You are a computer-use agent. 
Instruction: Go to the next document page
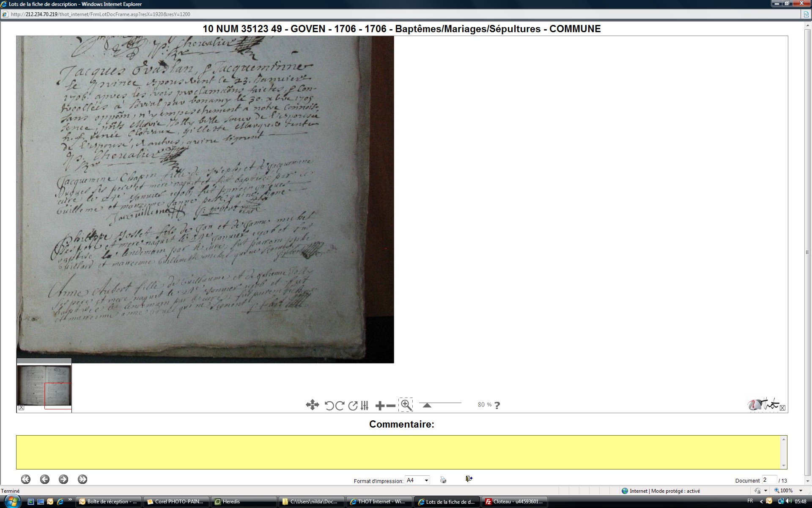coord(63,479)
